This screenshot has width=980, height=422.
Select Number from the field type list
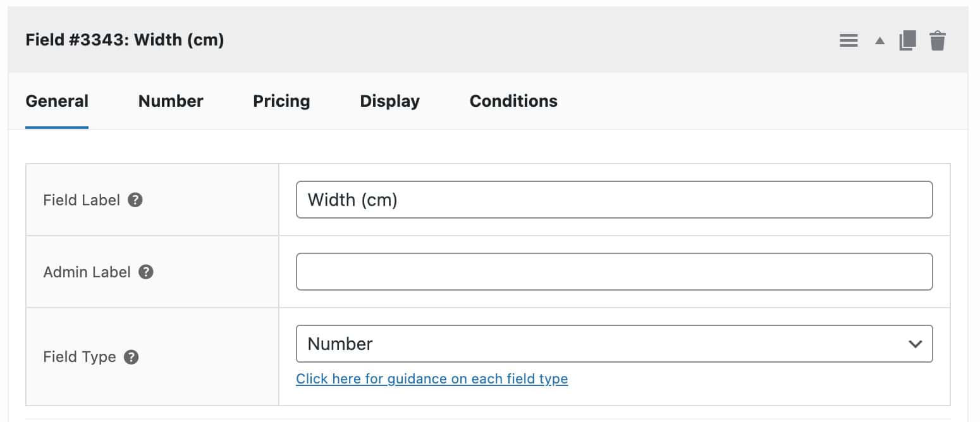coord(340,344)
